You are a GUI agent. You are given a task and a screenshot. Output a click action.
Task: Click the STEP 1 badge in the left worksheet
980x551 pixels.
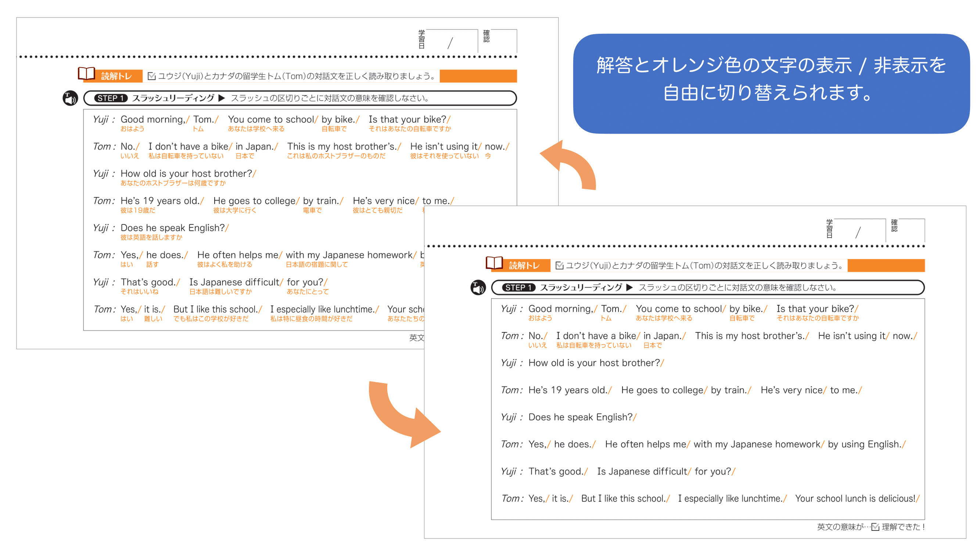pos(111,98)
